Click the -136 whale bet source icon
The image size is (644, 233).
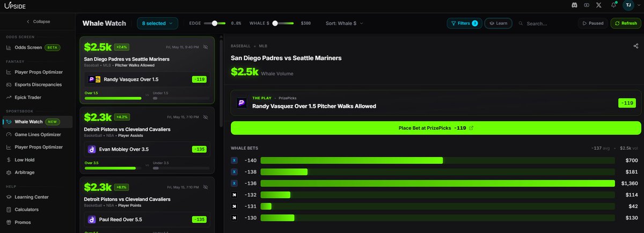pyautogui.click(x=234, y=183)
